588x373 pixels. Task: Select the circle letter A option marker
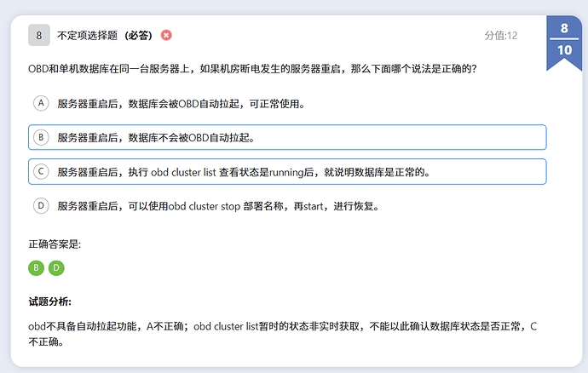point(40,103)
